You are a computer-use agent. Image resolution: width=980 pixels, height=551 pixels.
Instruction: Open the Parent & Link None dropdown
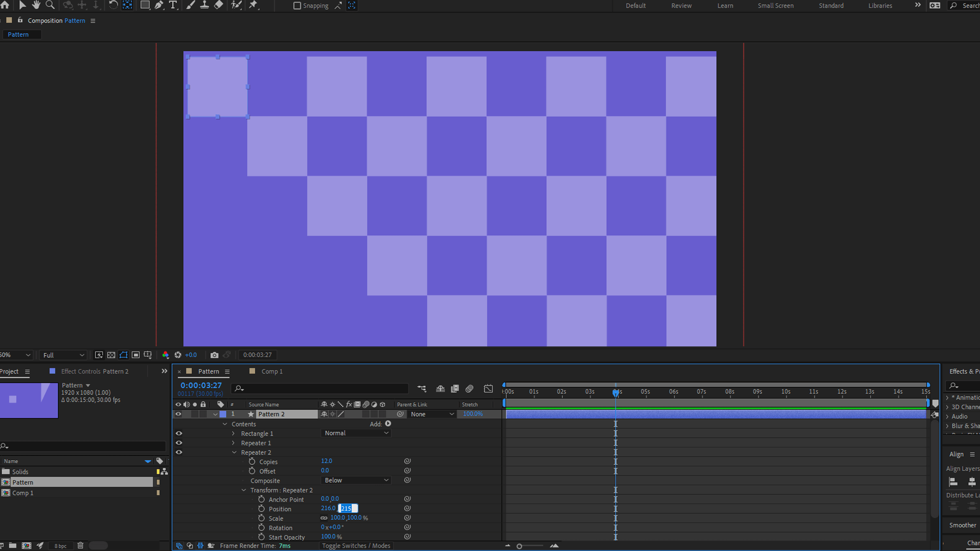click(431, 414)
